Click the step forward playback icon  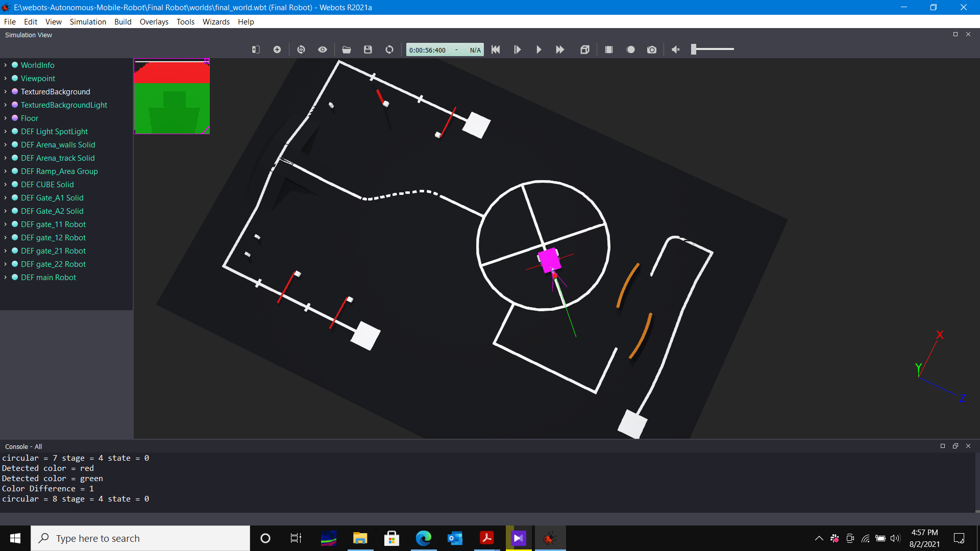[x=518, y=49]
